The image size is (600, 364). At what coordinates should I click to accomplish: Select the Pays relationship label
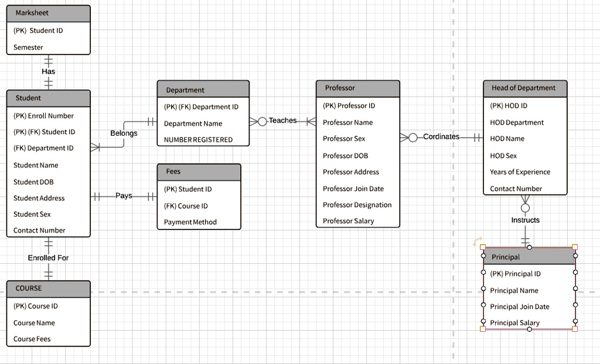(124, 195)
